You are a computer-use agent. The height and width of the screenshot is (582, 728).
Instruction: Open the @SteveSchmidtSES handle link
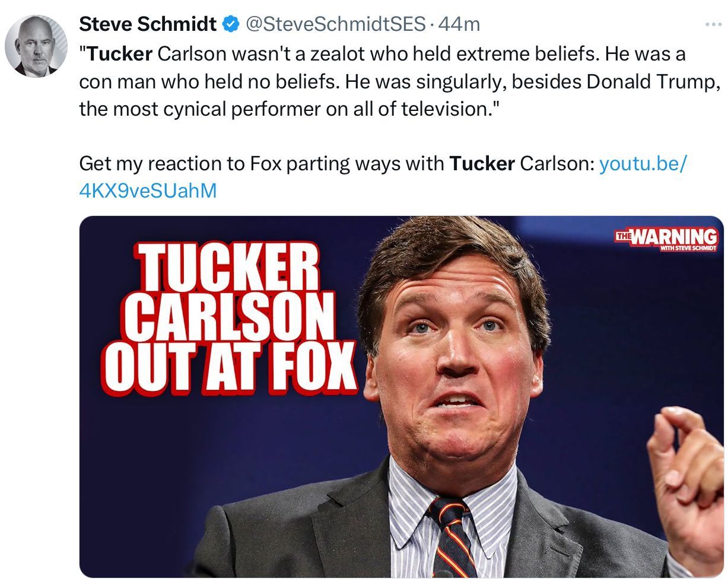[335, 24]
